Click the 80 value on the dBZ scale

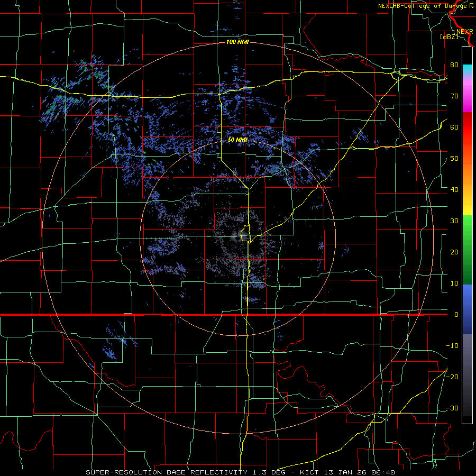click(454, 65)
